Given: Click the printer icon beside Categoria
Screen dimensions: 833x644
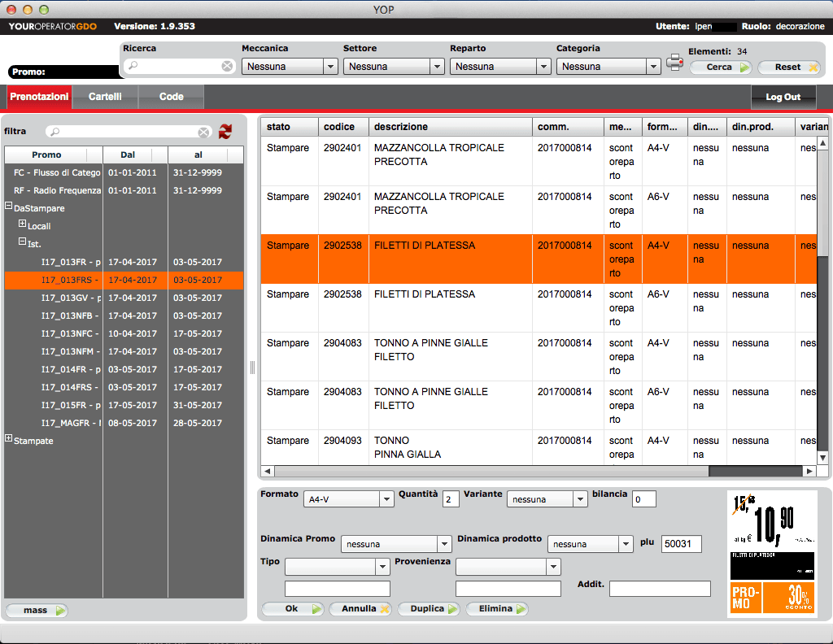Looking at the screenshot, I should click(674, 63).
